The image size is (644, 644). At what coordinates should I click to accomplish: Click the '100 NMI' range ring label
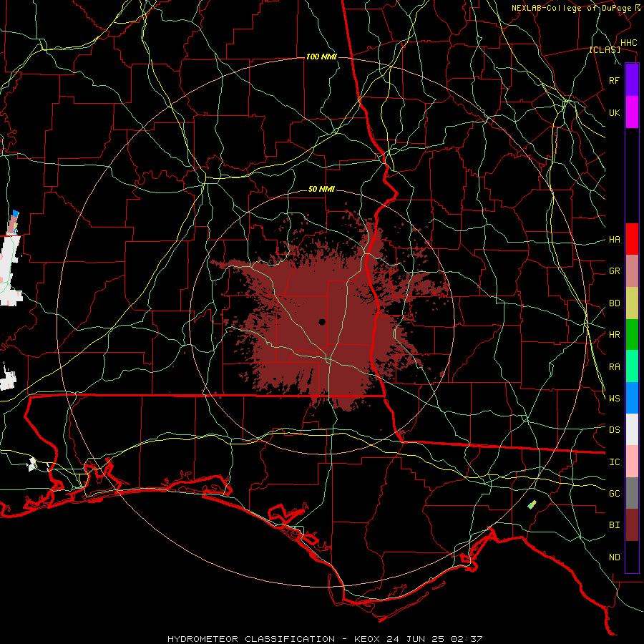click(x=321, y=57)
